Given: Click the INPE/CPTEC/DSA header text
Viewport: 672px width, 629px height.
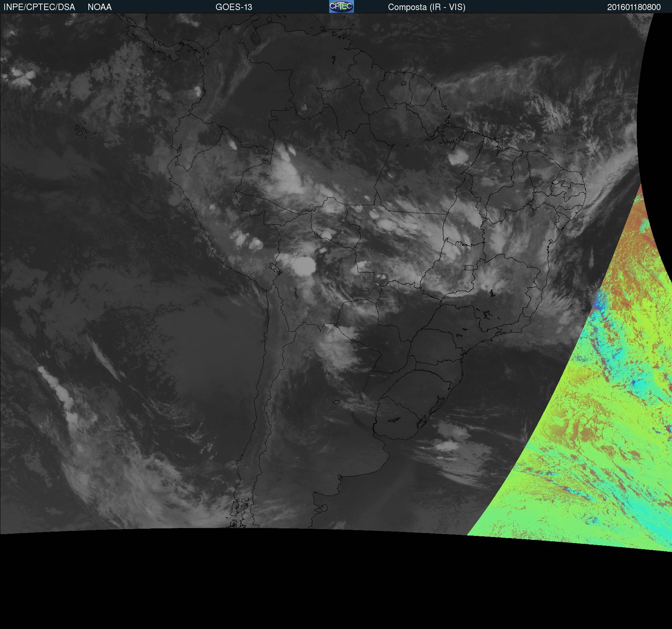Looking at the screenshot, I should pyautogui.click(x=39, y=7).
